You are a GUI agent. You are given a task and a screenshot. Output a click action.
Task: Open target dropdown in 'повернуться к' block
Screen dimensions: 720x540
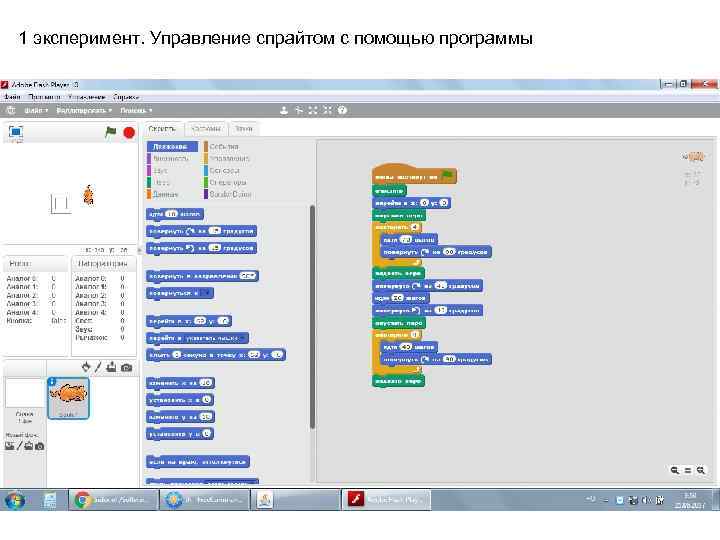coord(206,293)
